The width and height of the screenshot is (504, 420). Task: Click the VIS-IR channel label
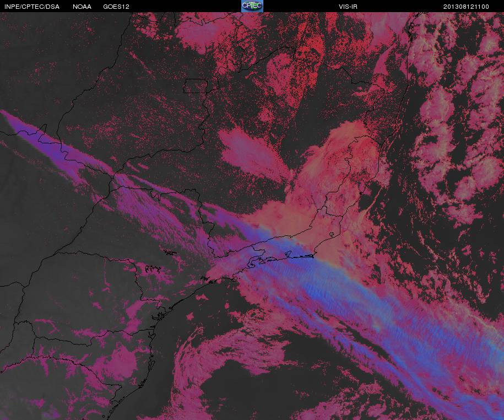tap(348, 7)
